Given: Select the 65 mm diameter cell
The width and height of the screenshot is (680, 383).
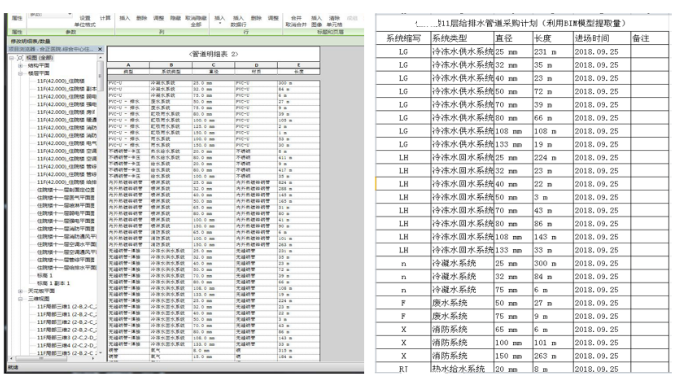Looking at the screenshot, I should [513, 329].
